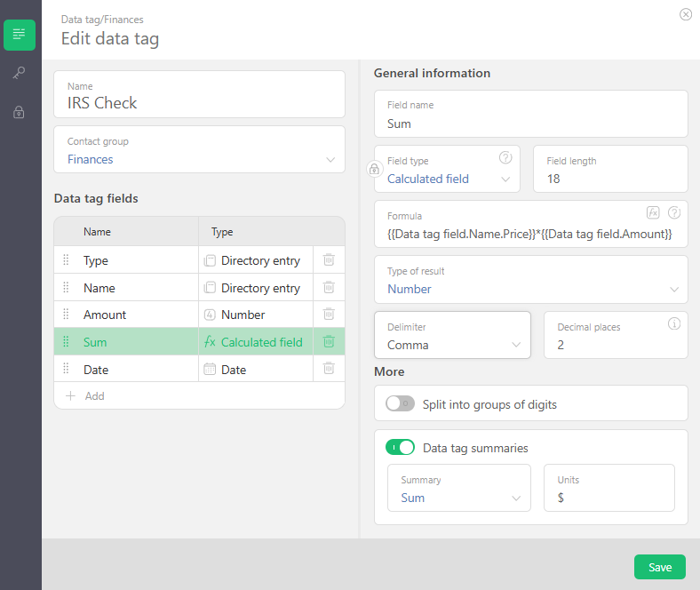Click the plus icon to add field
Screen dimensions: 700x590
[70, 395]
